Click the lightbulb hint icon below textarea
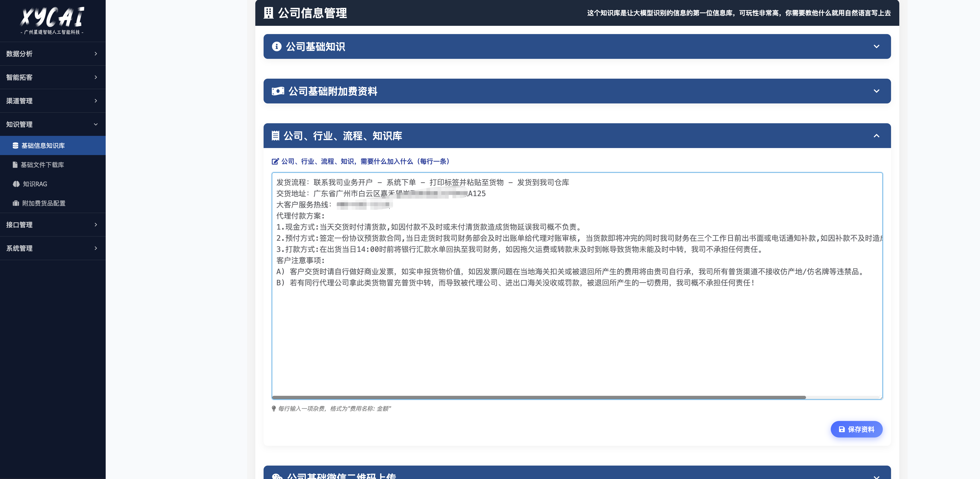This screenshot has width=980, height=479. [x=273, y=409]
